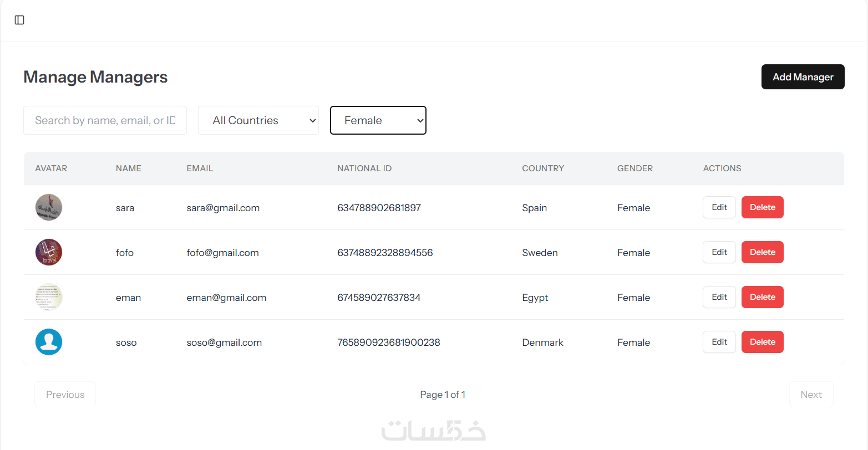The image size is (868, 450).
Task: Edit sara's manager record
Action: pyautogui.click(x=719, y=207)
